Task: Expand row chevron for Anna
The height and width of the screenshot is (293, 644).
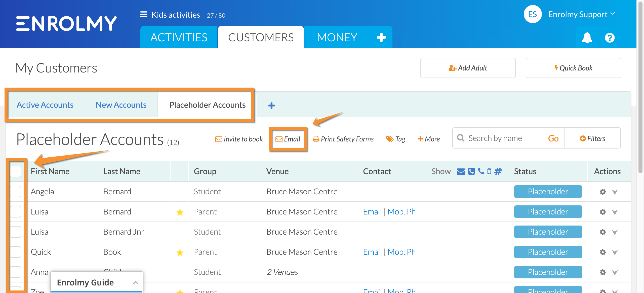Action: 615,273
